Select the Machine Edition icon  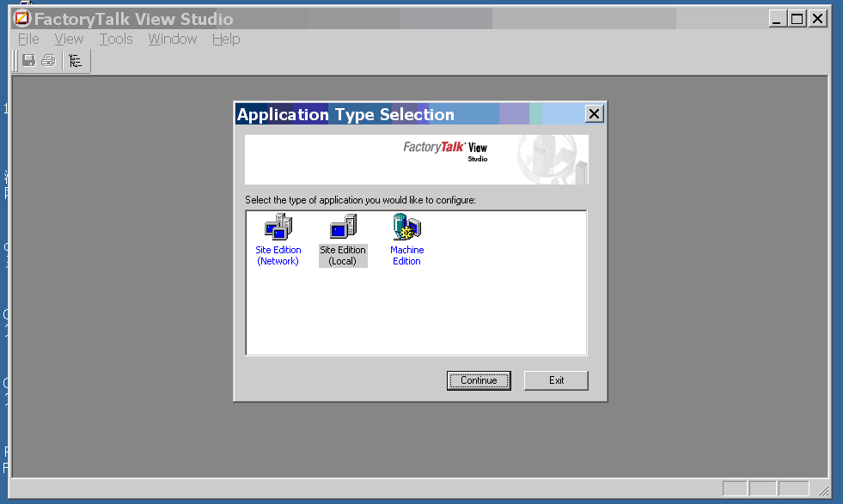click(x=407, y=227)
